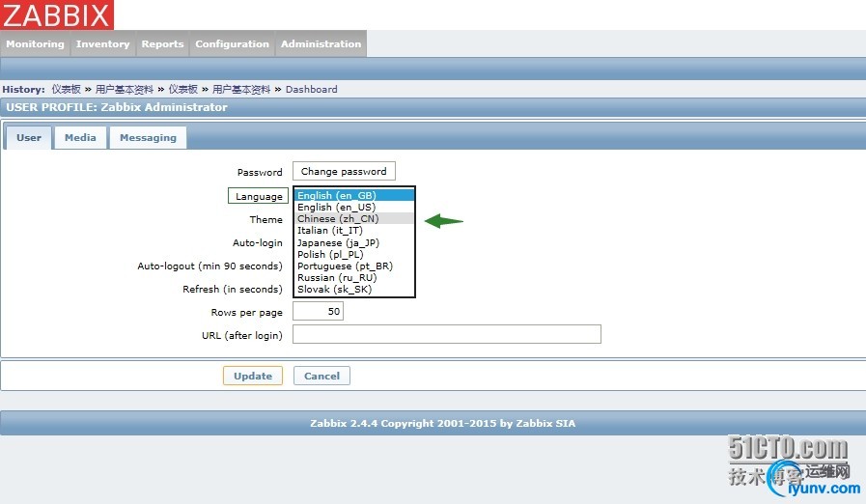866x504 pixels.
Task: Switch to the Messaging tab
Action: [148, 138]
